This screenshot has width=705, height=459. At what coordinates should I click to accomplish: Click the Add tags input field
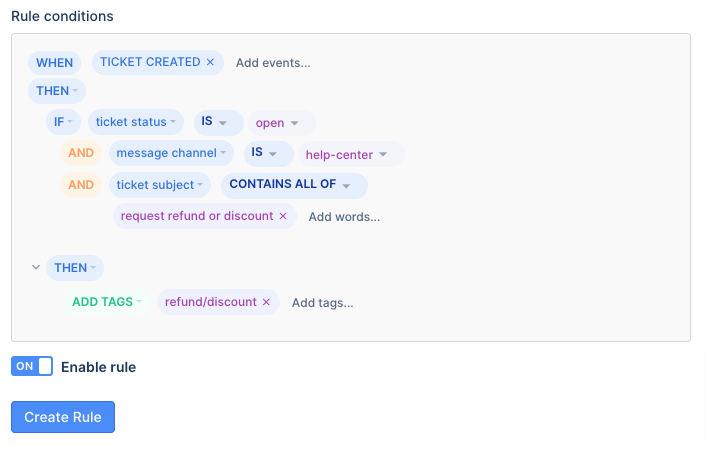click(323, 303)
